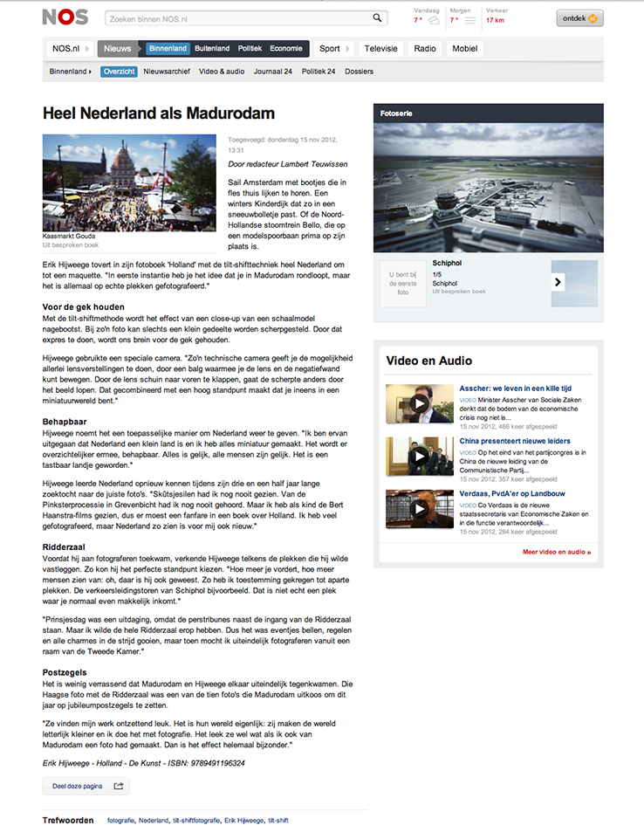Open Journaal 24 tab

(x=273, y=72)
